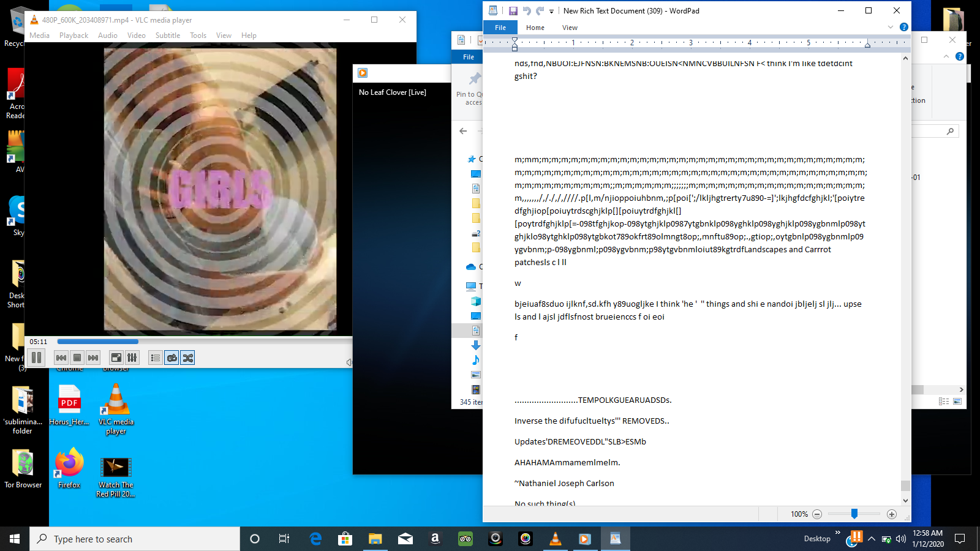
Task: Click WordPad Undo icon
Action: point(527,11)
